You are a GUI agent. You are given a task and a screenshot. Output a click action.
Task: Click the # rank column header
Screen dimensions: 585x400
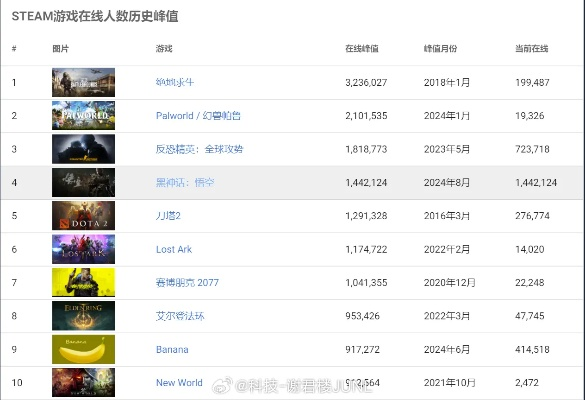click(14, 49)
